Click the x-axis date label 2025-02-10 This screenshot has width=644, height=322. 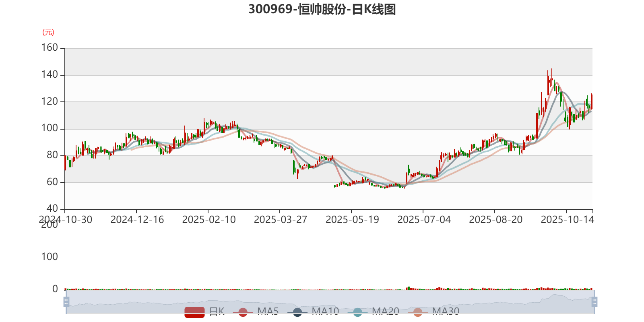pyautogui.click(x=209, y=220)
